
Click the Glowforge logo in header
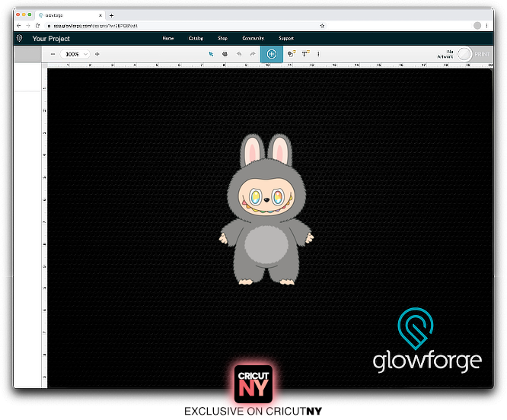(19, 39)
